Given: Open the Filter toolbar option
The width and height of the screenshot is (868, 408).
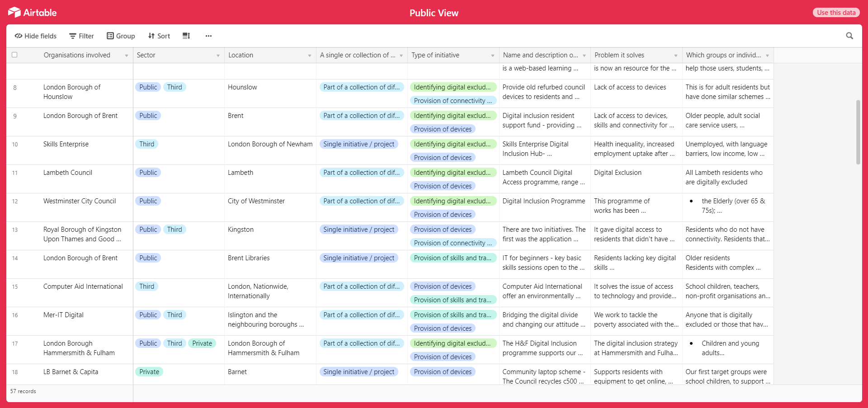Looking at the screenshot, I should point(81,36).
